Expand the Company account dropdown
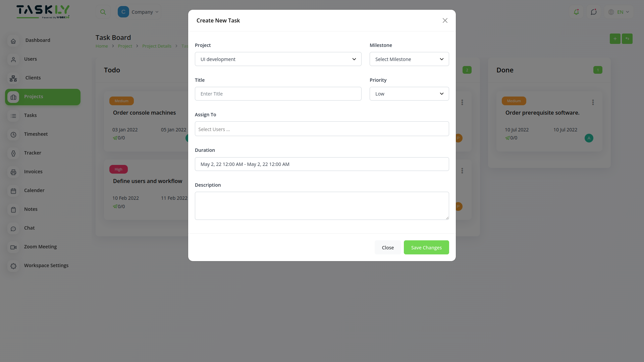644x362 pixels. tap(139, 12)
